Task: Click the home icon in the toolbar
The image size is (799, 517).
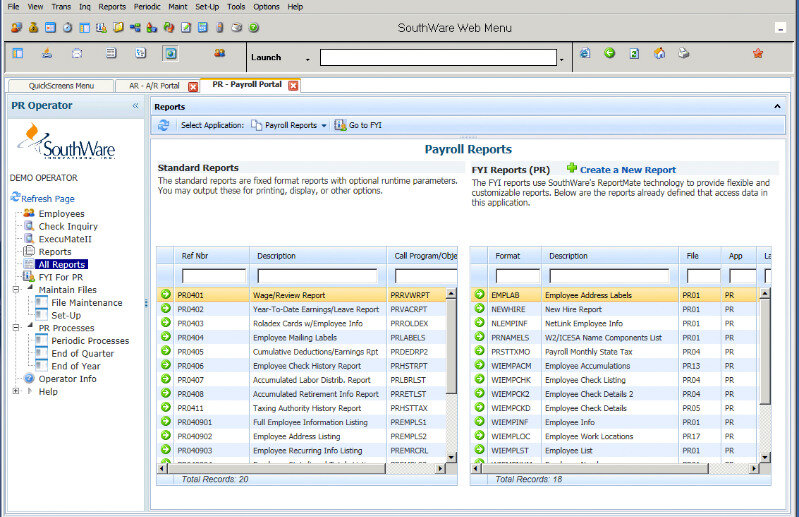Action: coord(659,53)
